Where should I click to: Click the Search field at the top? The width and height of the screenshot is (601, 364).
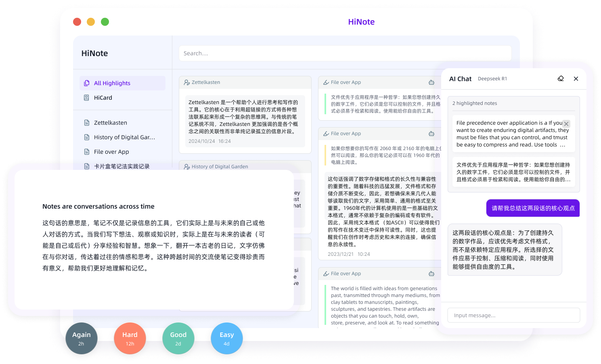[x=345, y=53]
